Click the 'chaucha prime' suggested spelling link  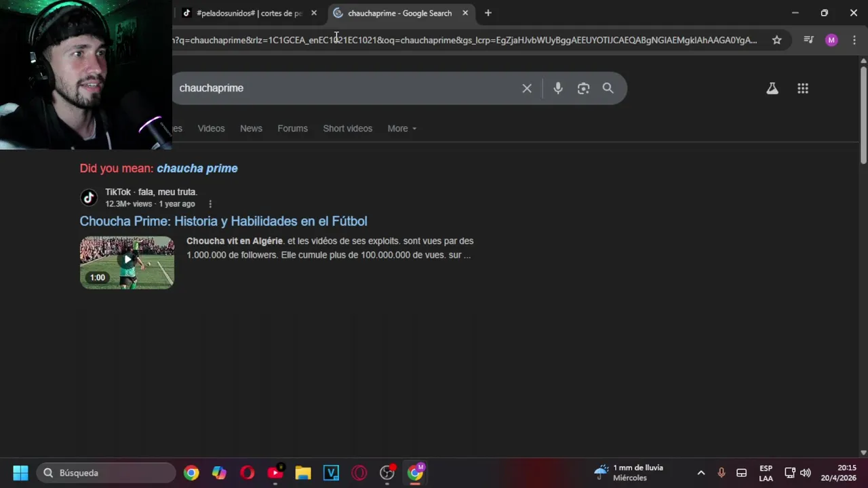click(x=197, y=168)
